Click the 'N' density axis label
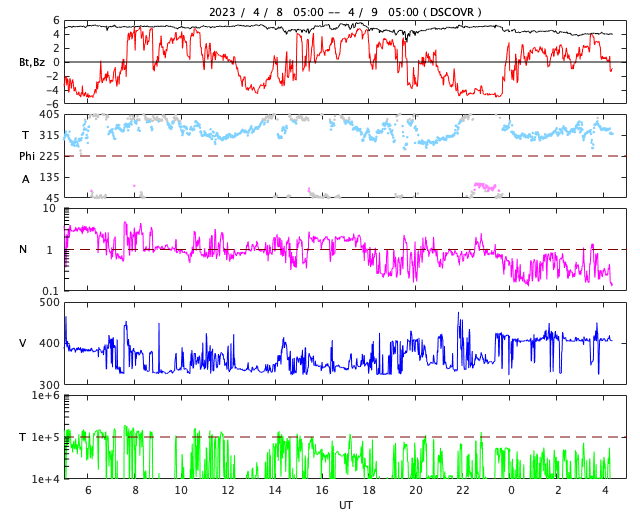The height and width of the screenshot is (512, 640). tap(23, 249)
